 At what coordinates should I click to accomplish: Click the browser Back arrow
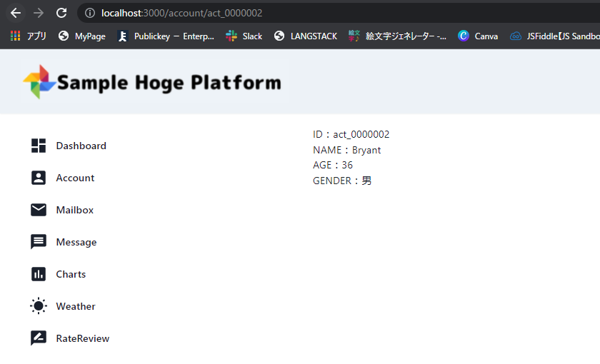click(16, 13)
